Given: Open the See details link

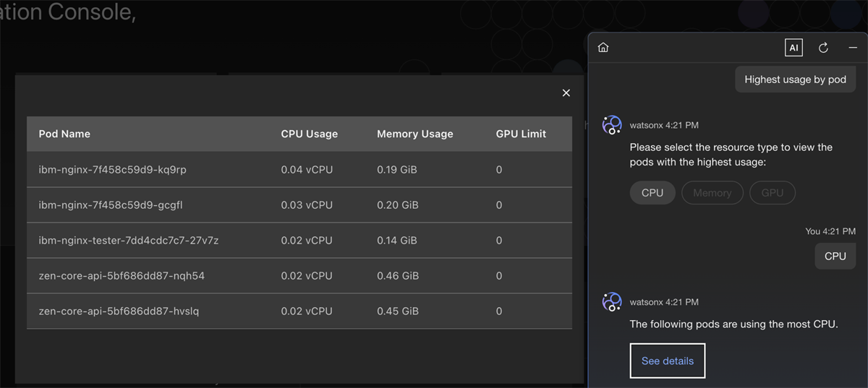Looking at the screenshot, I should 667,361.
